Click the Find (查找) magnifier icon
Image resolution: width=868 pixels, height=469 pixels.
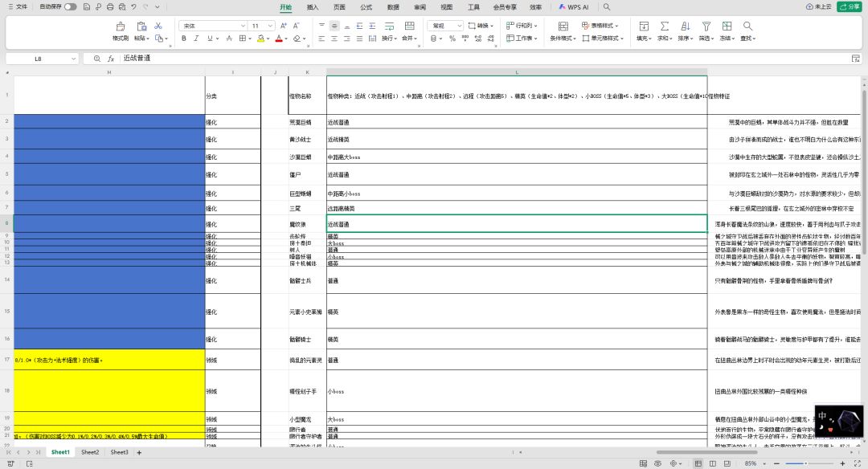pos(747,26)
